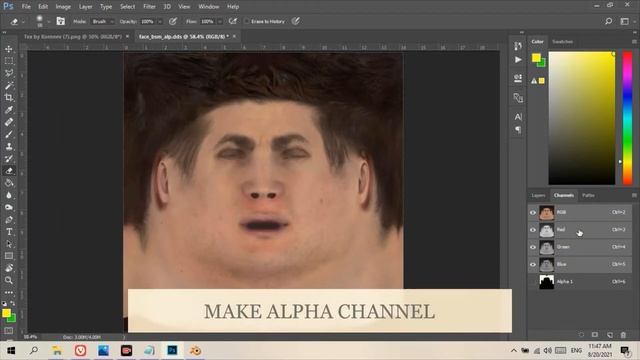
Task: Open the Select menu
Action: [127, 7]
